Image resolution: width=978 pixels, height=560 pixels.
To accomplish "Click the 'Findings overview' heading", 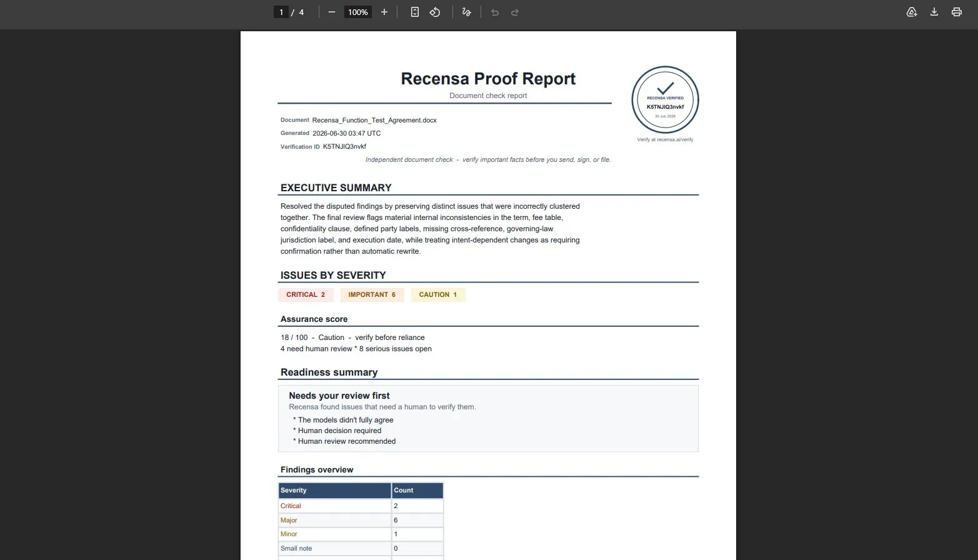I will (317, 470).
